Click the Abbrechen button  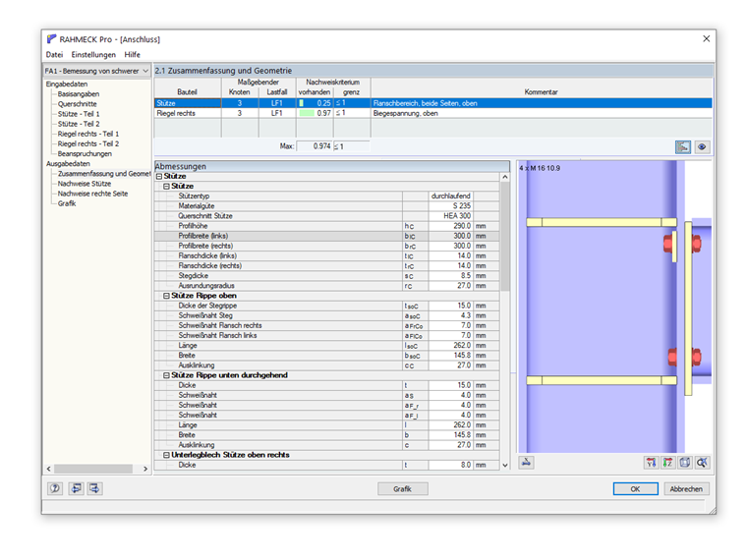(x=686, y=489)
